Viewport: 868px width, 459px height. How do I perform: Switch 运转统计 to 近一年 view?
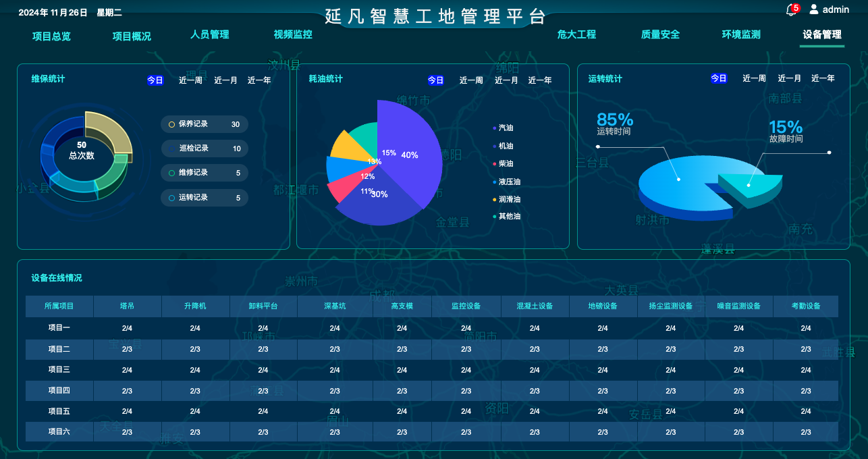pos(823,78)
